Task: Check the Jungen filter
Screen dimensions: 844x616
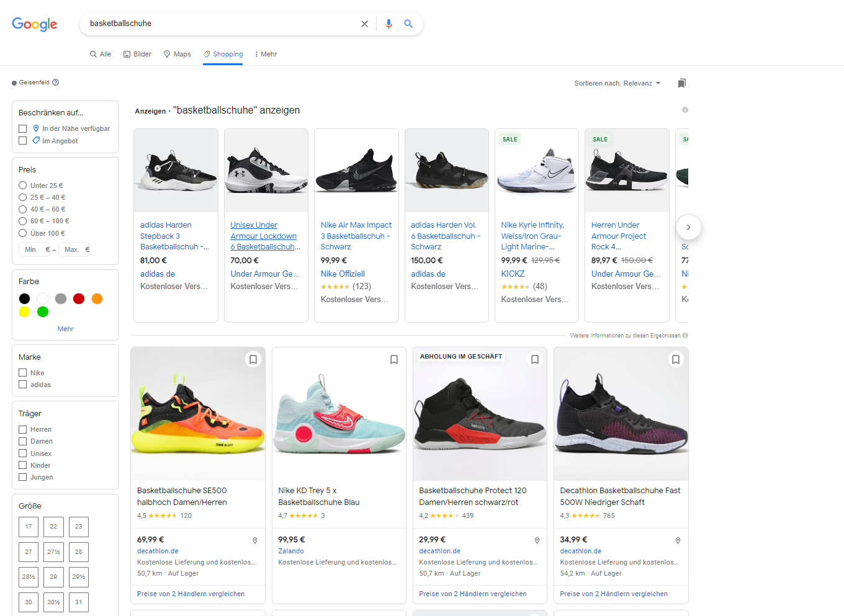Action: tap(23, 477)
